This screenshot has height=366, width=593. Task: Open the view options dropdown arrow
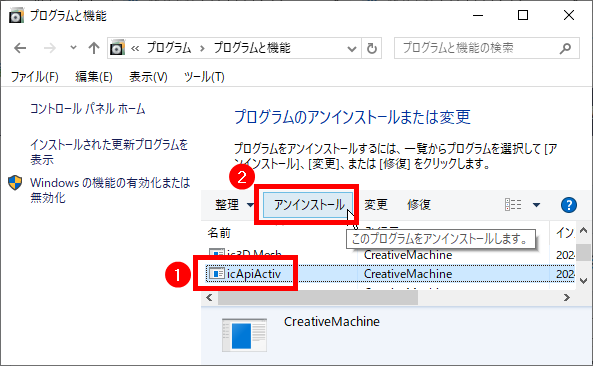pyautogui.click(x=536, y=205)
